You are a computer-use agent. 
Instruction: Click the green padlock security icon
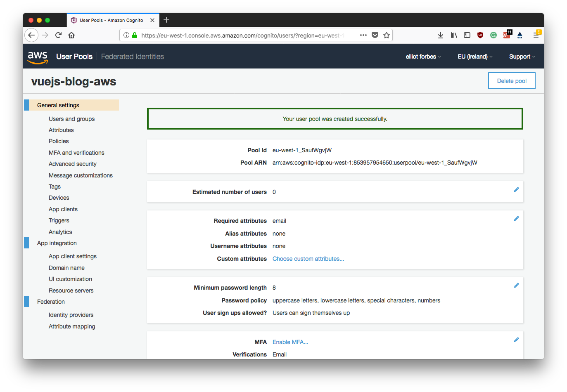135,35
